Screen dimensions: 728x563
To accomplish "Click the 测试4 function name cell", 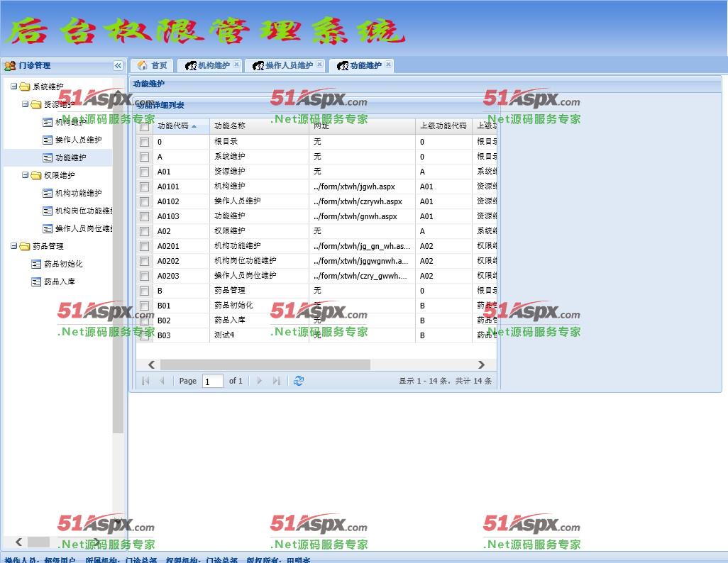I will pyautogui.click(x=259, y=335).
